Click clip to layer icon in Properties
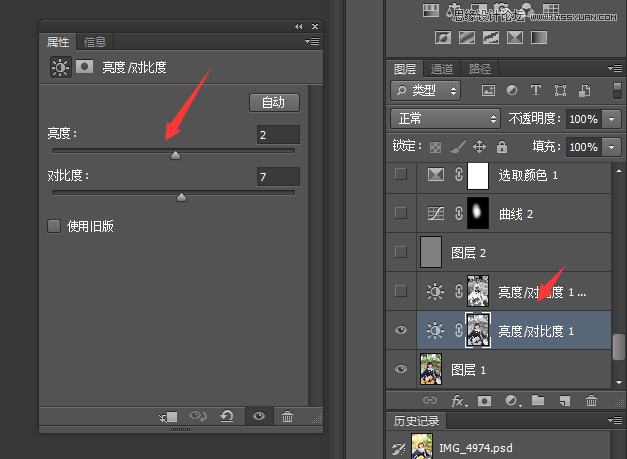 click(x=169, y=417)
